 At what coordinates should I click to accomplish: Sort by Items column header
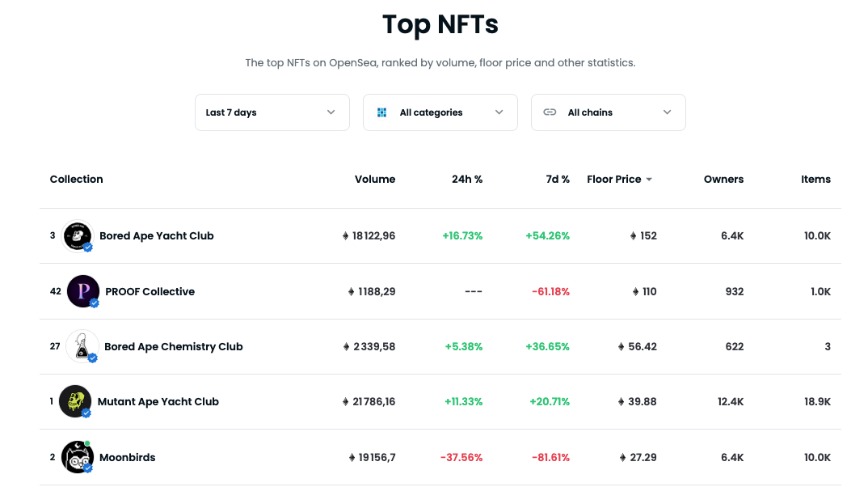point(815,180)
